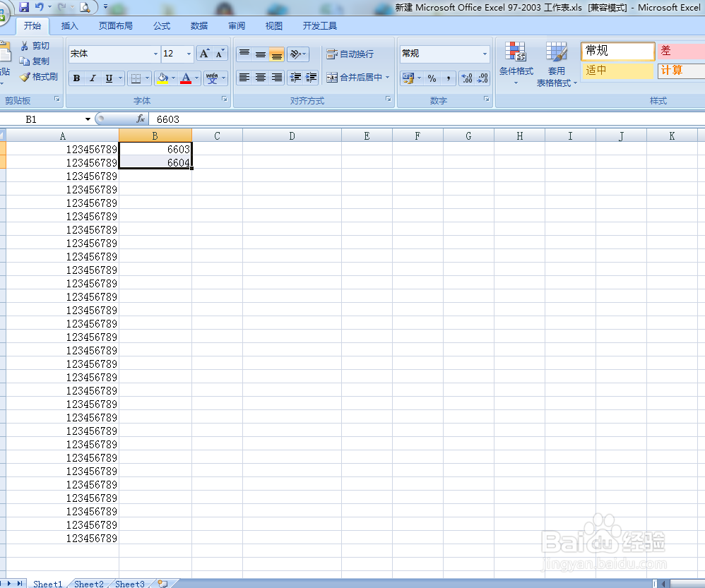
Task: Switch to the 数据 tab
Action: (199, 26)
